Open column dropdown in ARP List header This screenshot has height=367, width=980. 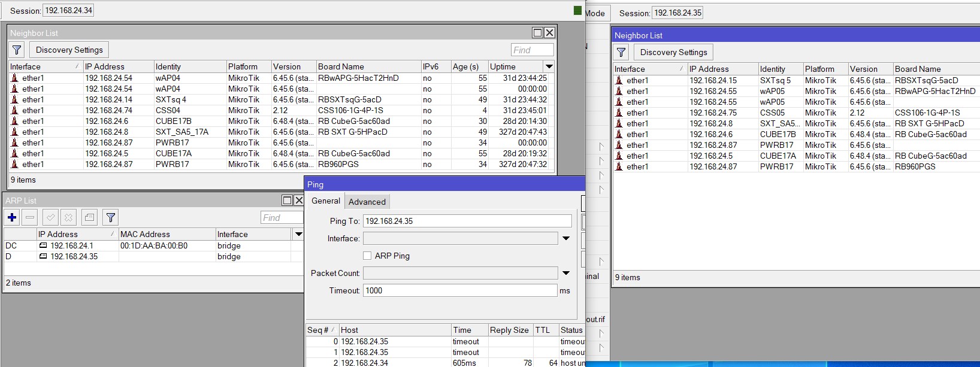[298, 234]
